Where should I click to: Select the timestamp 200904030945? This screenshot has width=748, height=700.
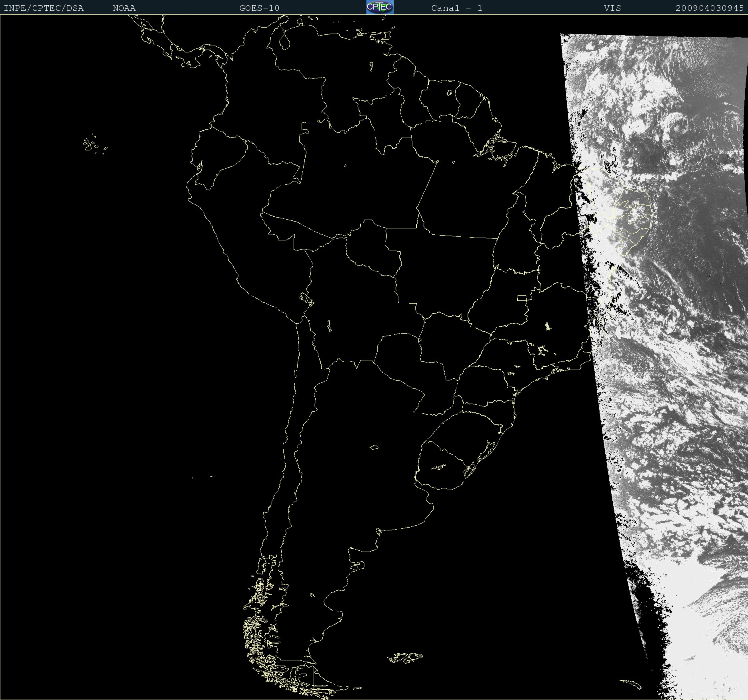[x=710, y=8]
